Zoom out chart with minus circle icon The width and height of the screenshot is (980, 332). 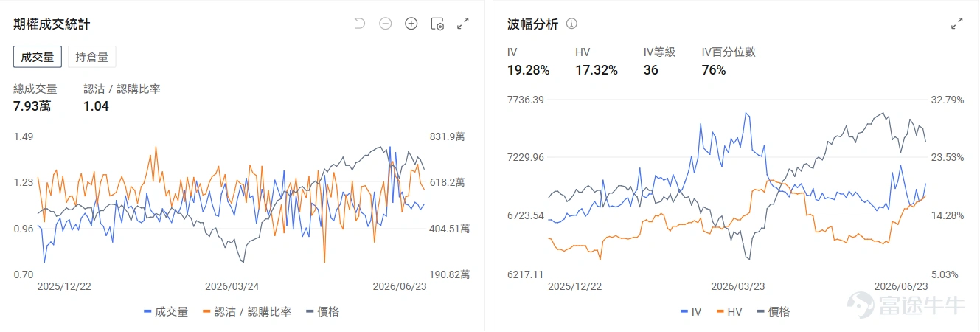click(x=386, y=24)
